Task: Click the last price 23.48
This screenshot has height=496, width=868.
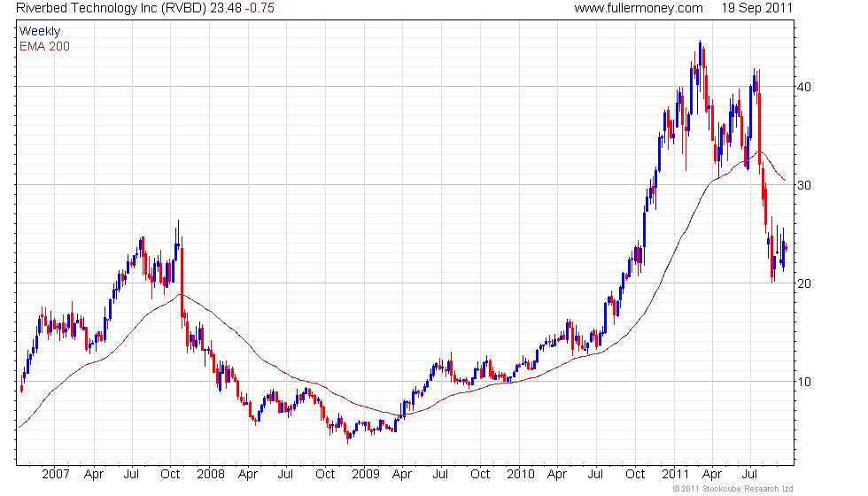Action: coord(225,8)
